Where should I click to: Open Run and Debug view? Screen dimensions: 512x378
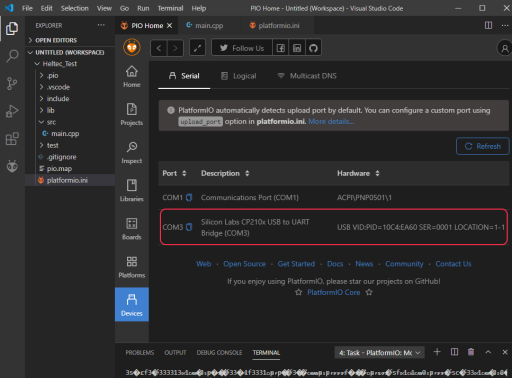12,111
